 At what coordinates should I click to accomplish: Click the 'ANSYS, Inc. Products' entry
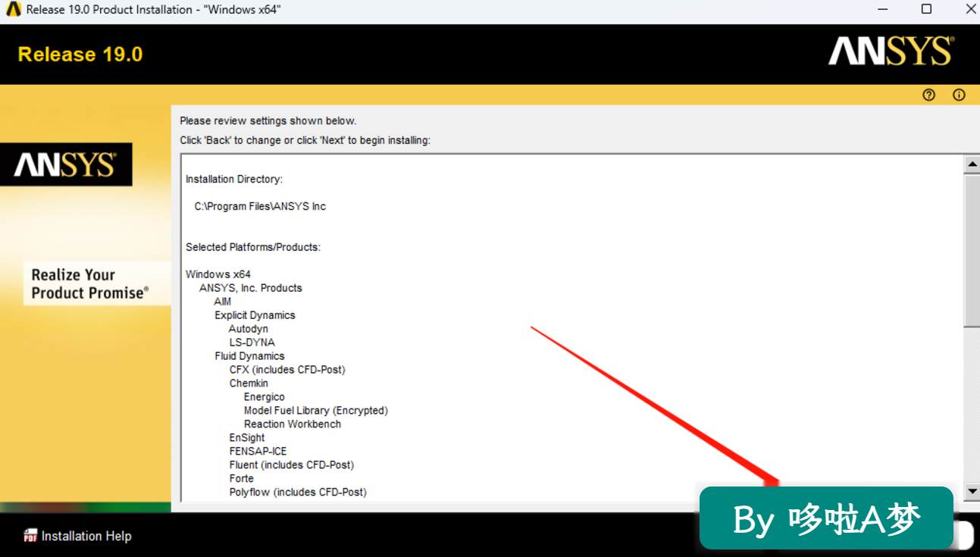click(x=251, y=288)
